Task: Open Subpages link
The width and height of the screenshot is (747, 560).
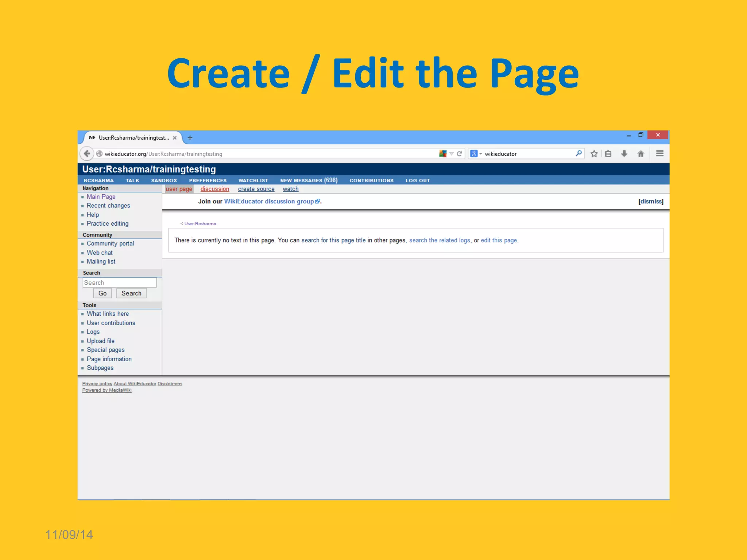Action: click(x=100, y=368)
